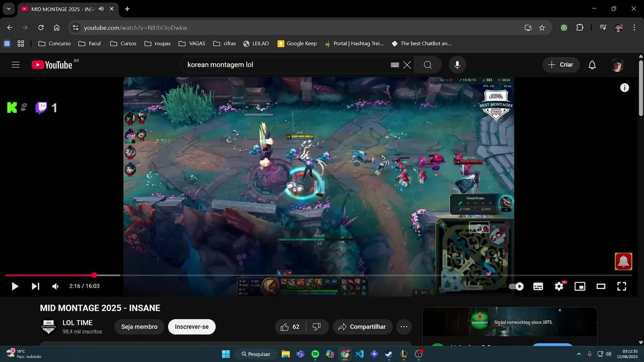Image resolution: width=644 pixels, height=362 pixels.
Task: Show video info card icon
Action: (624, 87)
